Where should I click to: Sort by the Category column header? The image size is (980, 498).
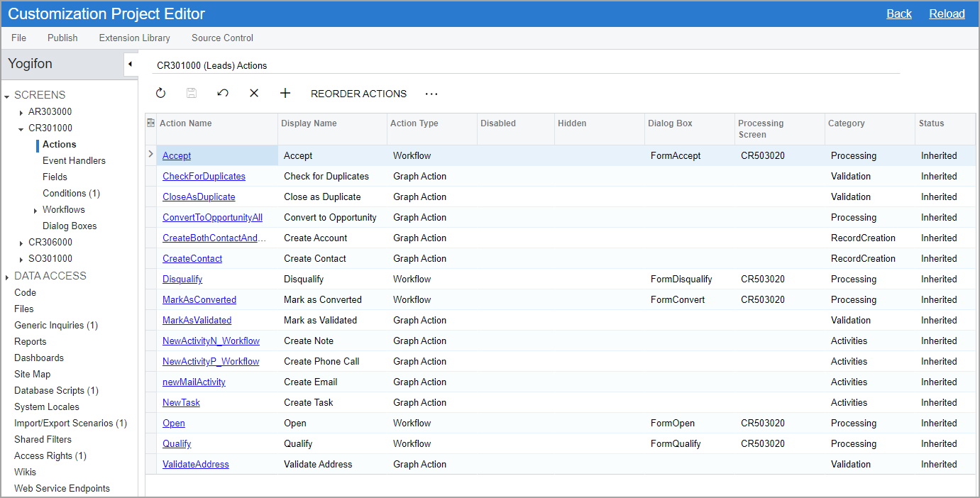click(846, 123)
